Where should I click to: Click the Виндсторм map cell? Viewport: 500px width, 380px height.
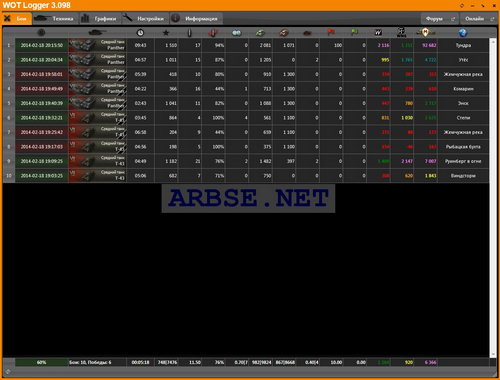pos(463,176)
